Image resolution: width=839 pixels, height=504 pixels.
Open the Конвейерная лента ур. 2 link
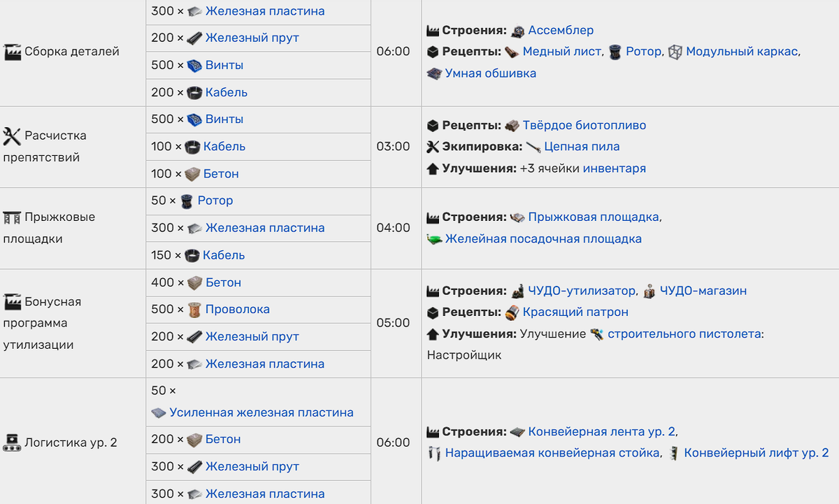coord(602,431)
